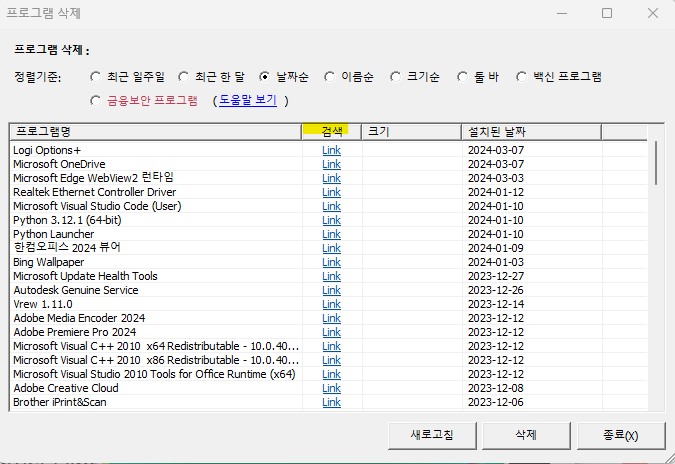This screenshot has width=675, height=464.
Task: Click date 2023-12-14 for Vrew
Action: [x=496, y=304]
